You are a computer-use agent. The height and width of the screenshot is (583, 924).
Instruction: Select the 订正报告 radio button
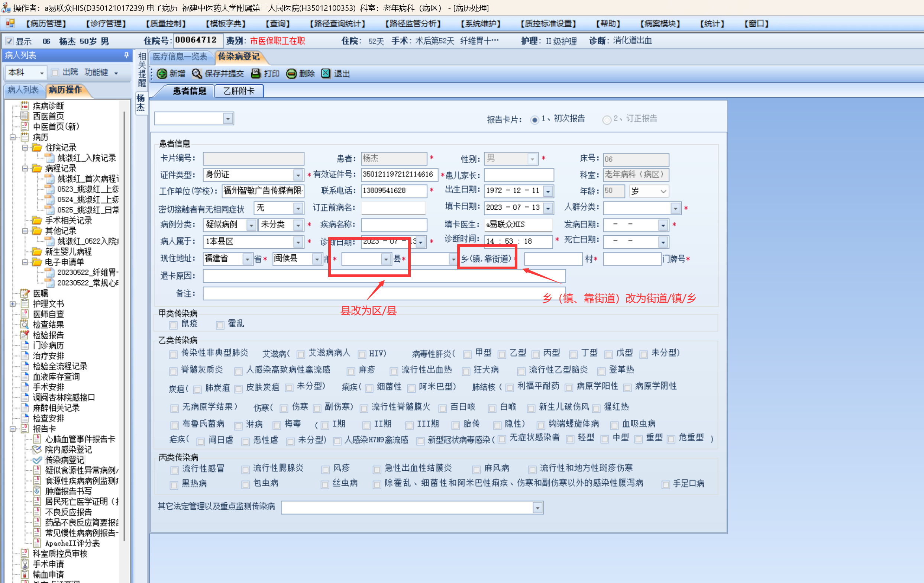pyautogui.click(x=606, y=120)
